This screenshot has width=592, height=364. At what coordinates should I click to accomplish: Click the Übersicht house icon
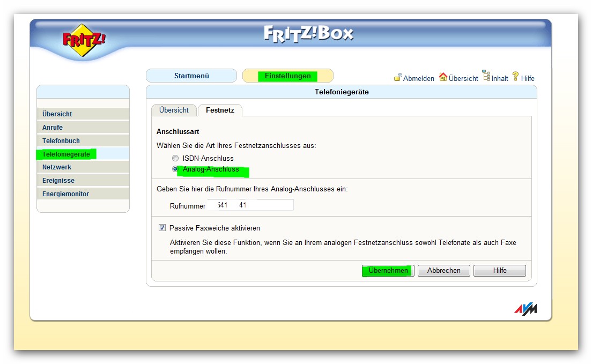(443, 77)
